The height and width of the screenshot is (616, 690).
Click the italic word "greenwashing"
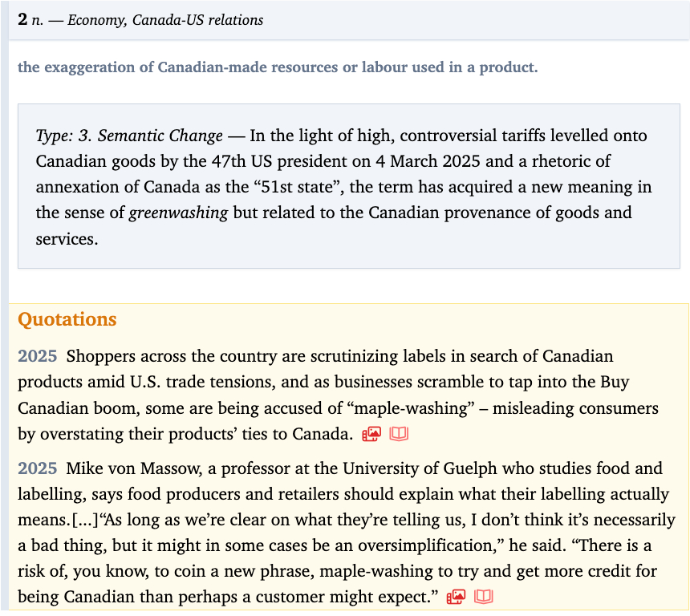coord(177,213)
